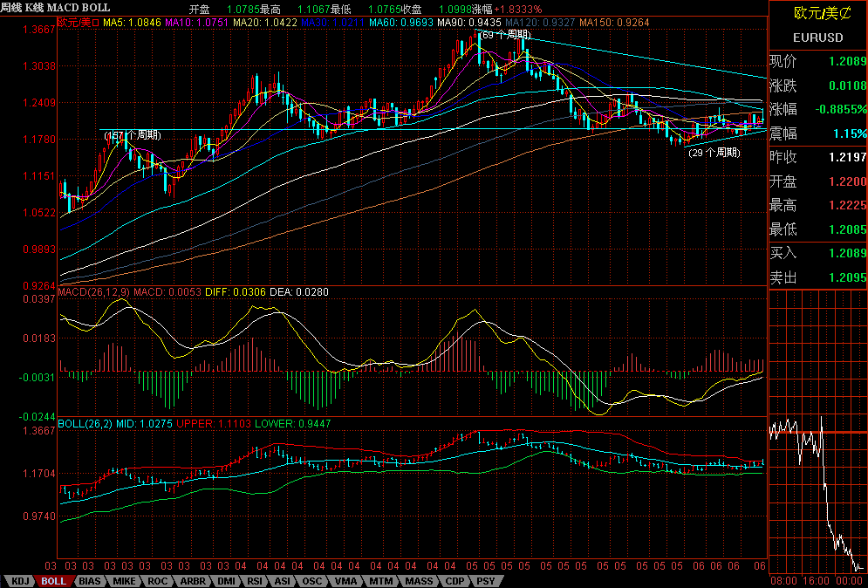Select the RSI indicator tab
Viewport: 868px width, 588px height.
point(255,581)
